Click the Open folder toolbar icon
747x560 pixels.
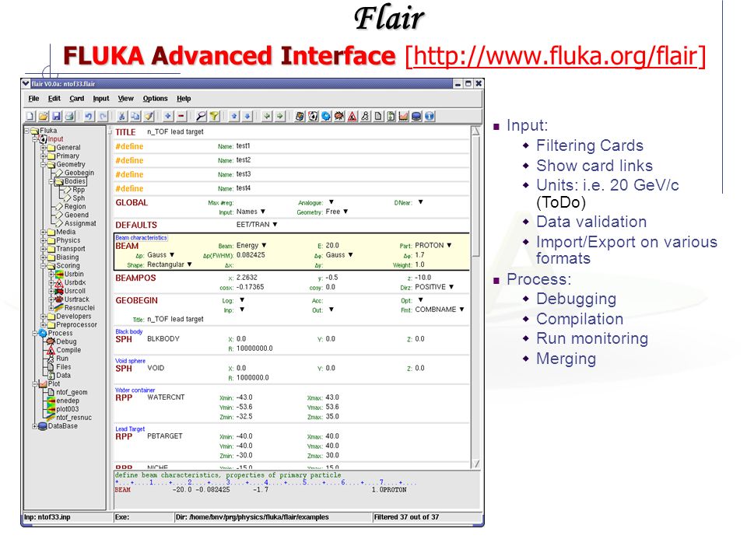[x=44, y=116]
